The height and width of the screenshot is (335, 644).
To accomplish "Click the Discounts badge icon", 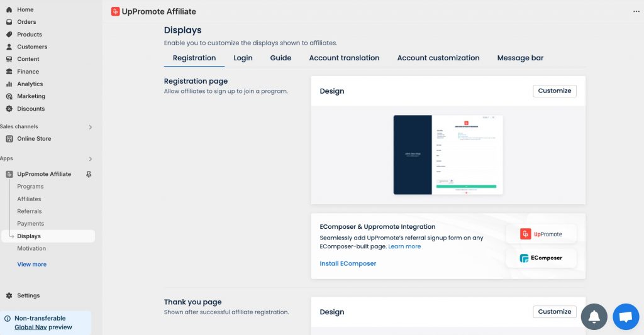I will coord(9,109).
